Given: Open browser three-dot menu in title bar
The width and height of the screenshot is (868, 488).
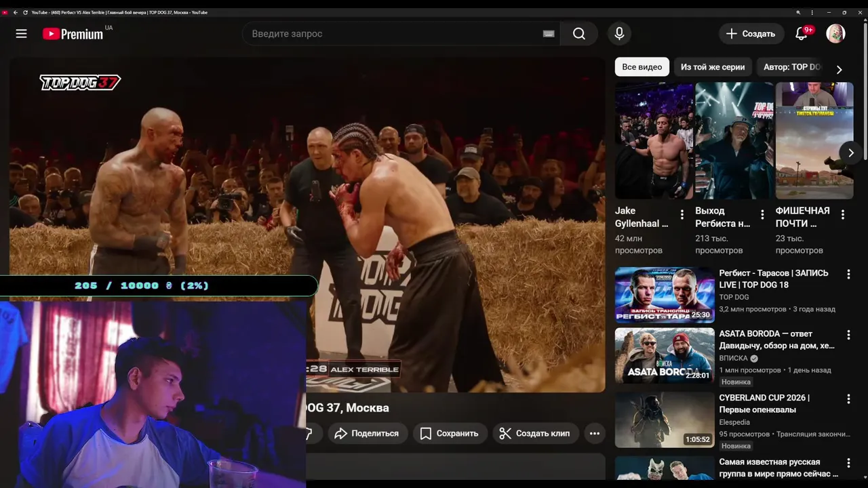Looking at the screenshot, I should tap(812, 12).
